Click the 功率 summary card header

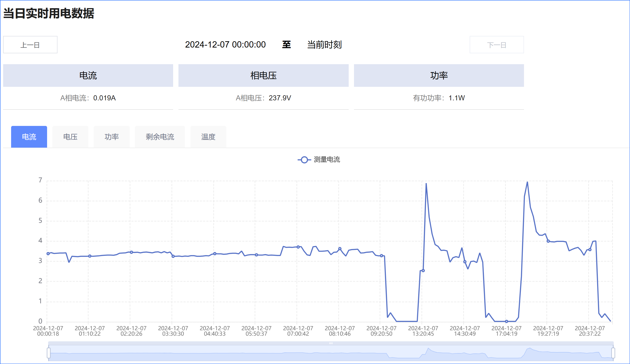click(439, 76)
